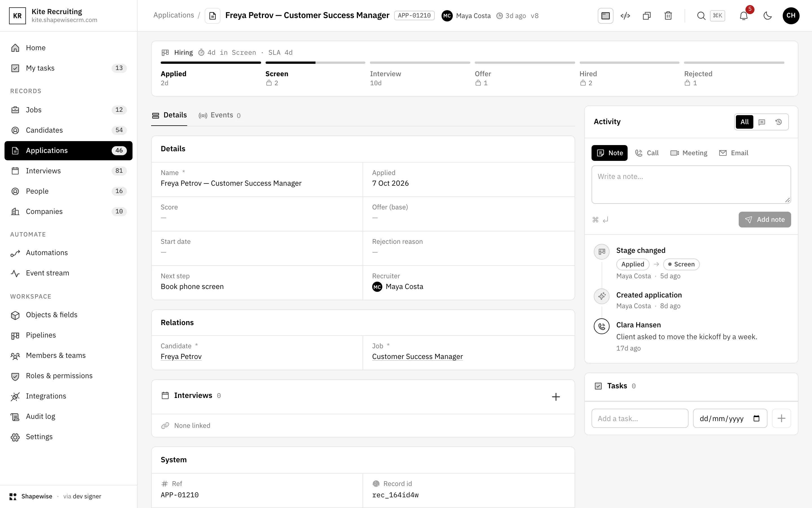The width and height of the screenshot is (812, 508).
Task: Open notifications bell
Action: coord(743,16)
